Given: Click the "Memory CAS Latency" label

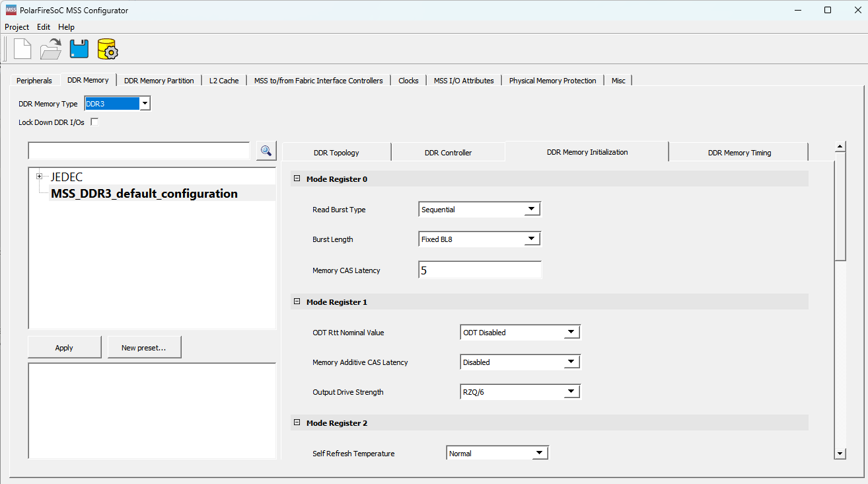Looking at the screenshot, I should click(346, 270).
